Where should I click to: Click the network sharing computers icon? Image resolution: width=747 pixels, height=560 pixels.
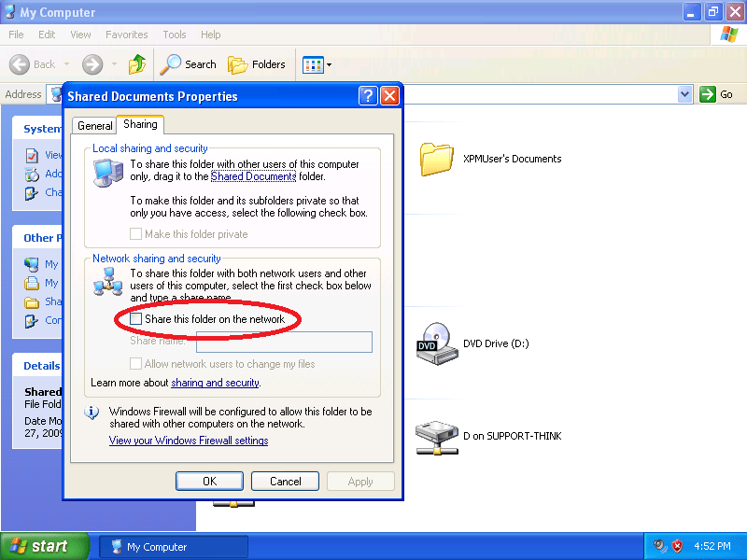[x=108, y=282]
